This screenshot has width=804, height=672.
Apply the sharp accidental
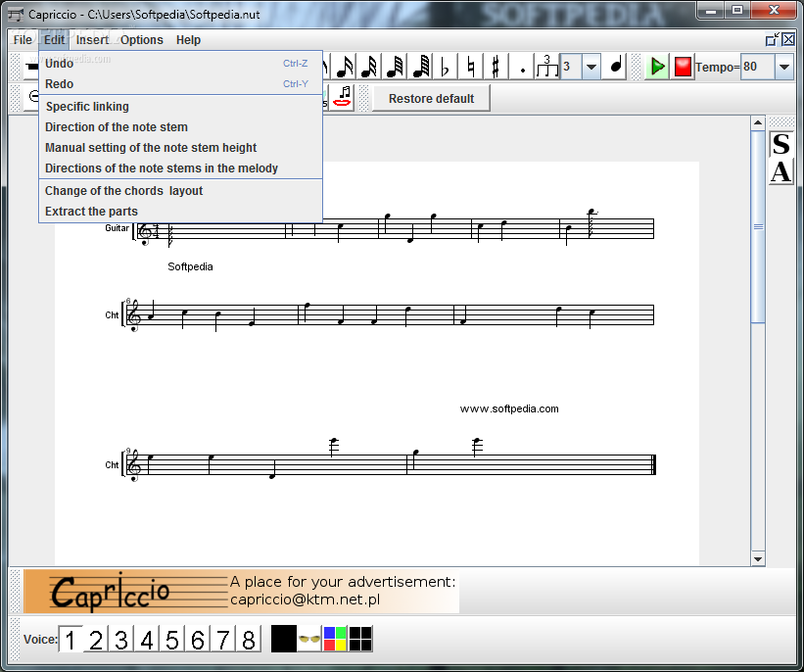496,67
